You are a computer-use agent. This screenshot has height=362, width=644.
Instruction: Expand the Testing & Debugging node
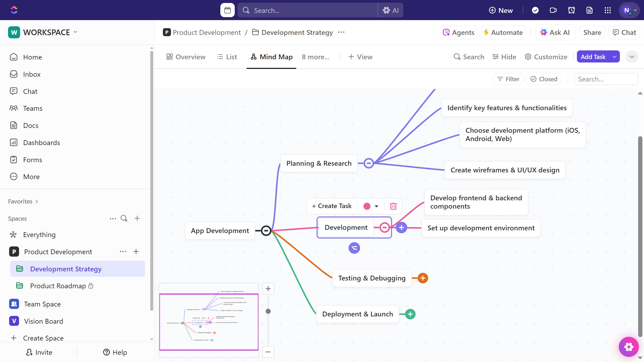[x=423, y=278]
